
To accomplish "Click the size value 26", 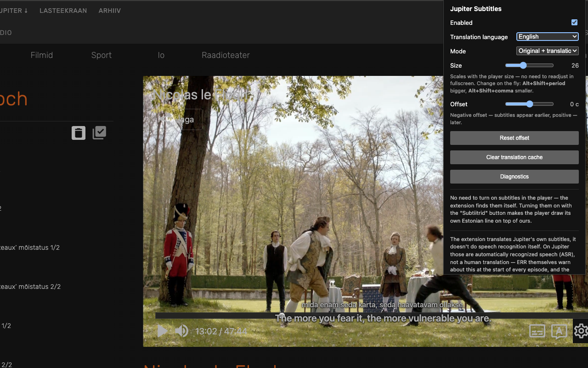I will coord(575,65).
